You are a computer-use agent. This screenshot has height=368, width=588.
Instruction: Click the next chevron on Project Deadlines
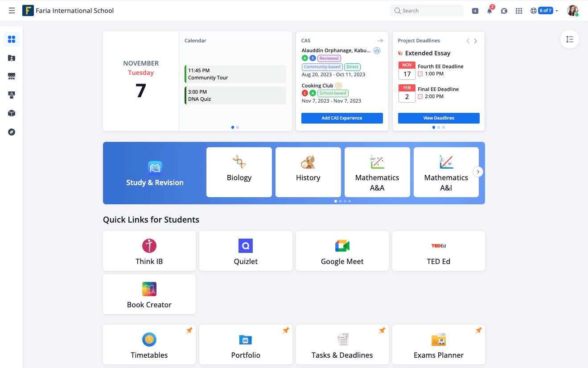[475, 41]
